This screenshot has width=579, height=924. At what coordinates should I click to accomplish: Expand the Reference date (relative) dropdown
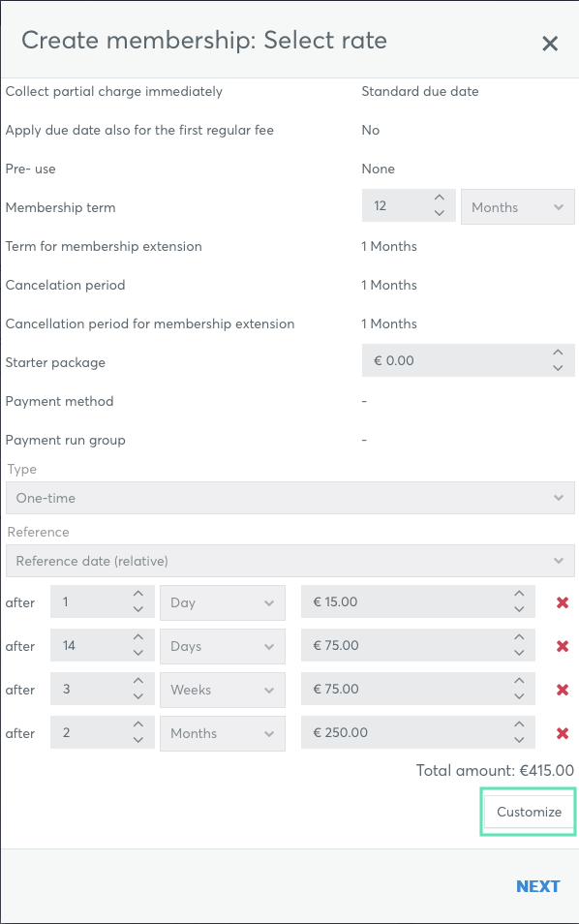[x=290, y=561]
